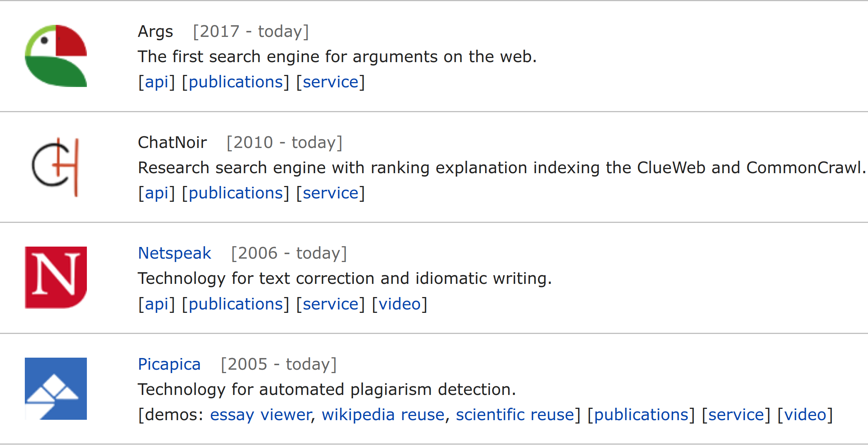Viewport: 868px width, 445px height.
Task: Open the Picapica title link
Action: click(x=169, y=364)
